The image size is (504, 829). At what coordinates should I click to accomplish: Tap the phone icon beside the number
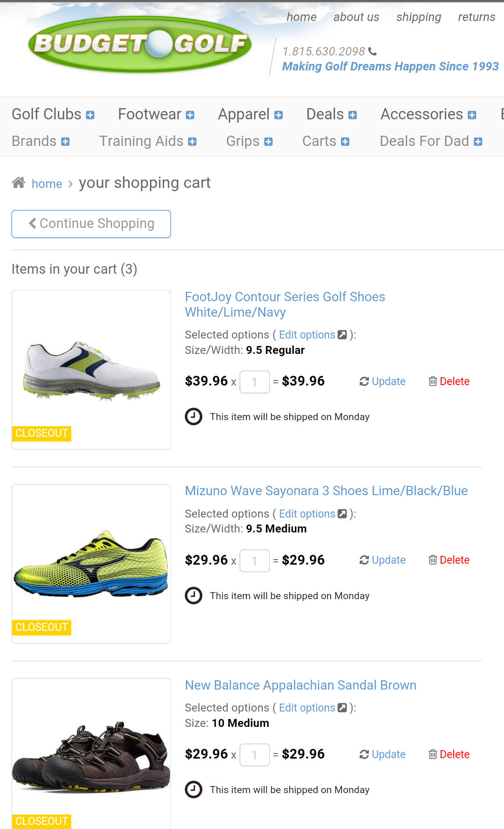[x=372, y=51]
